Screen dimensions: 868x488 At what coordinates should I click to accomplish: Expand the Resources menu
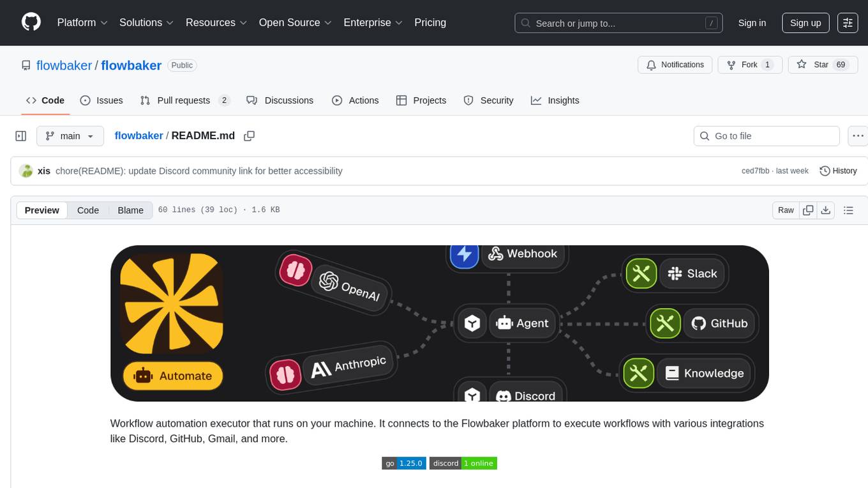coord(216,22)
